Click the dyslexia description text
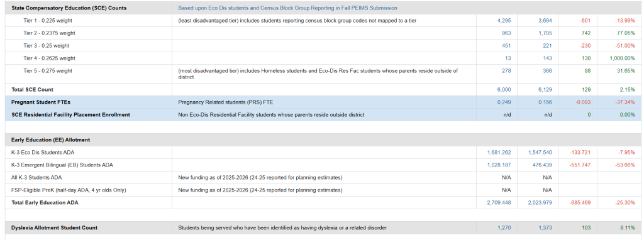This screenshot has width=644, height=240. pyautogui.click(x=282, y=227)
